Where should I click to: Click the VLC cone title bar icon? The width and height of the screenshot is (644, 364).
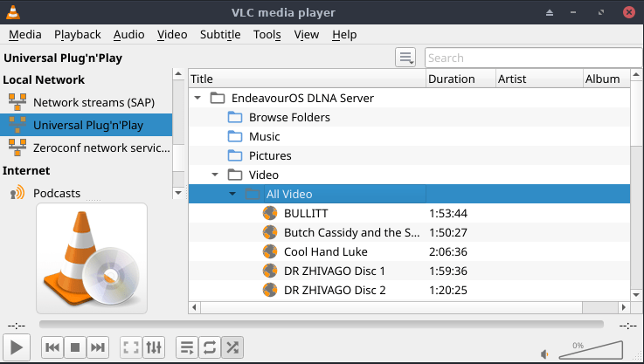[x=13, y=12]
